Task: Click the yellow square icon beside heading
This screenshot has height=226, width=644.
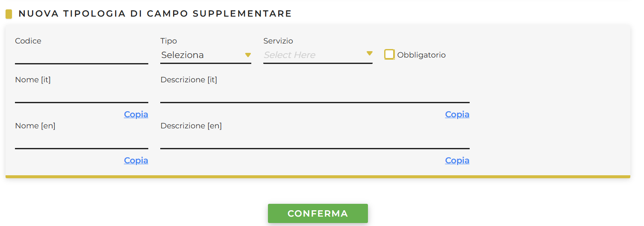Action: 9,14
